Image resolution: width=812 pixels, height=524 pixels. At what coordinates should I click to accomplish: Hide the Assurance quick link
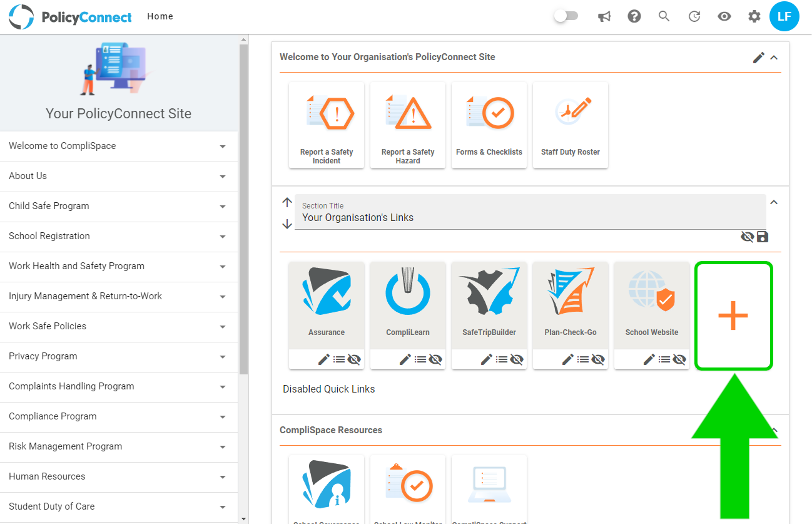pos(354,359)
